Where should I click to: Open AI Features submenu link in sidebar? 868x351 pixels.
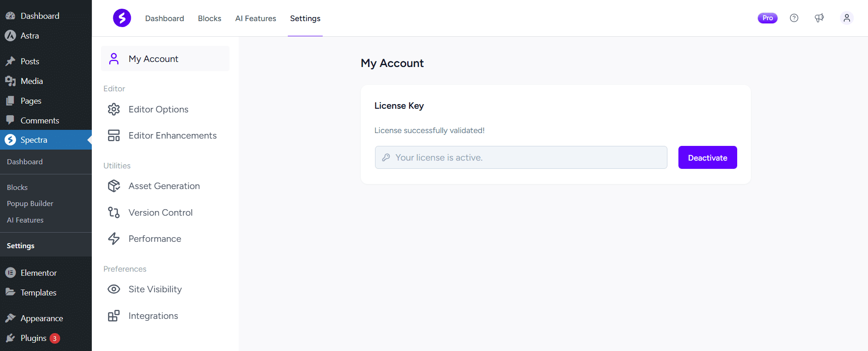pyautogui.click(x=25, y=220)
